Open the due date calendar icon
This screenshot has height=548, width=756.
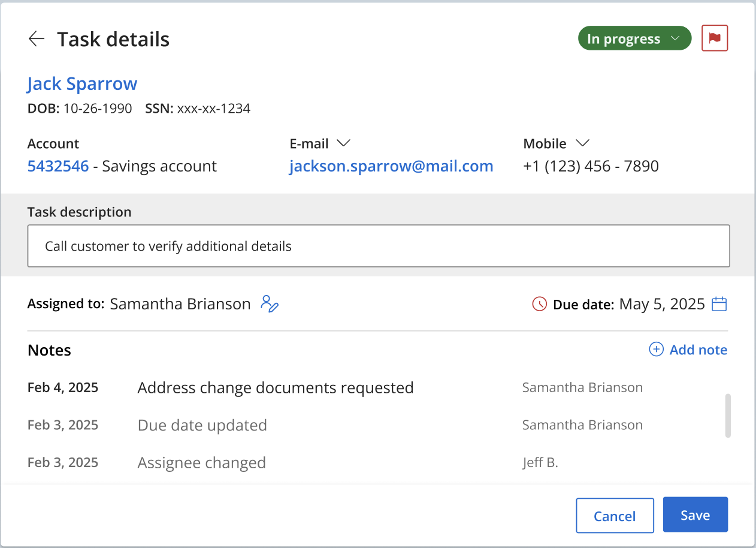(x=719, y=304)
